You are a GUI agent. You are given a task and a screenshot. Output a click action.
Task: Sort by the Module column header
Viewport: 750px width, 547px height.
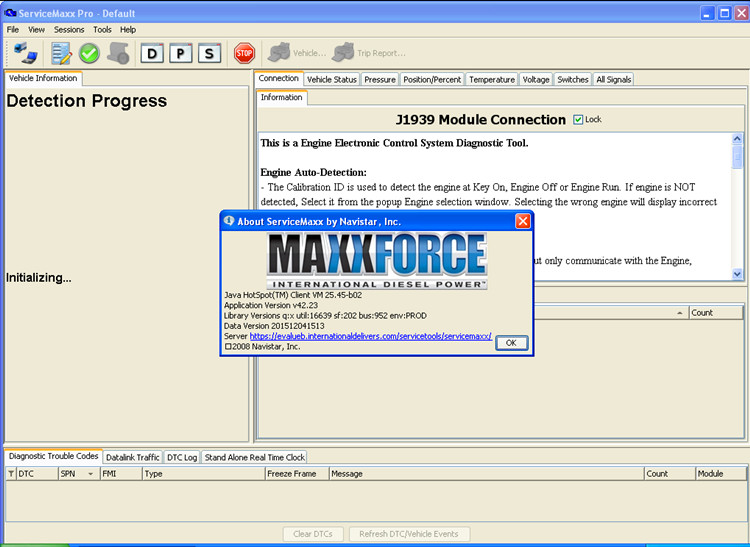point(721,474)
